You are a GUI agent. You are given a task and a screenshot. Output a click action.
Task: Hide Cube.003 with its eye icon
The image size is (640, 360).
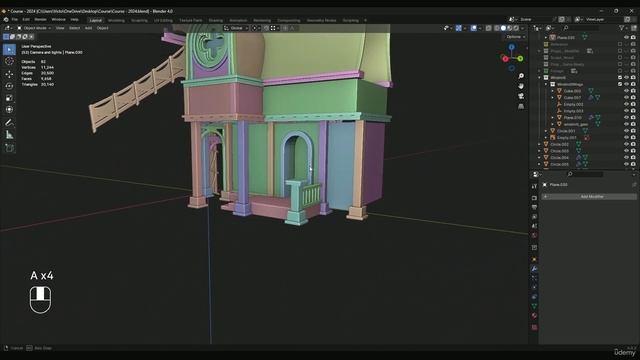coord(627,91)
